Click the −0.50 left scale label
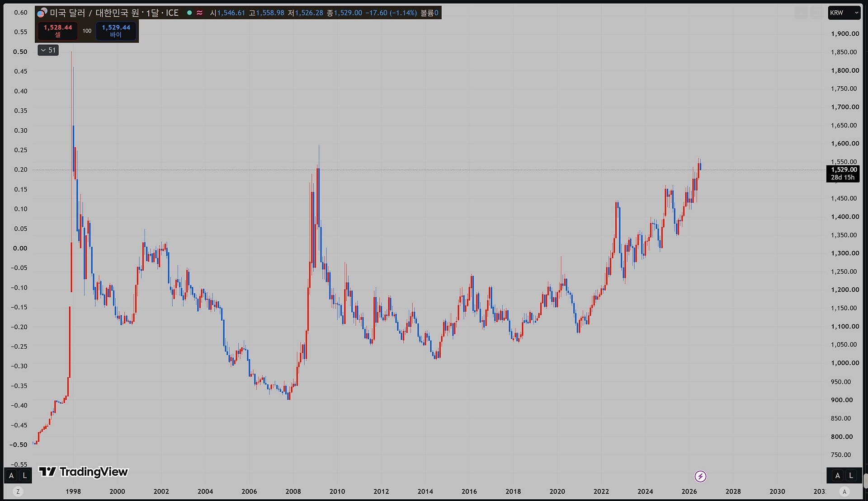Viewport: 868px width, 501px height. click(19, 445)
